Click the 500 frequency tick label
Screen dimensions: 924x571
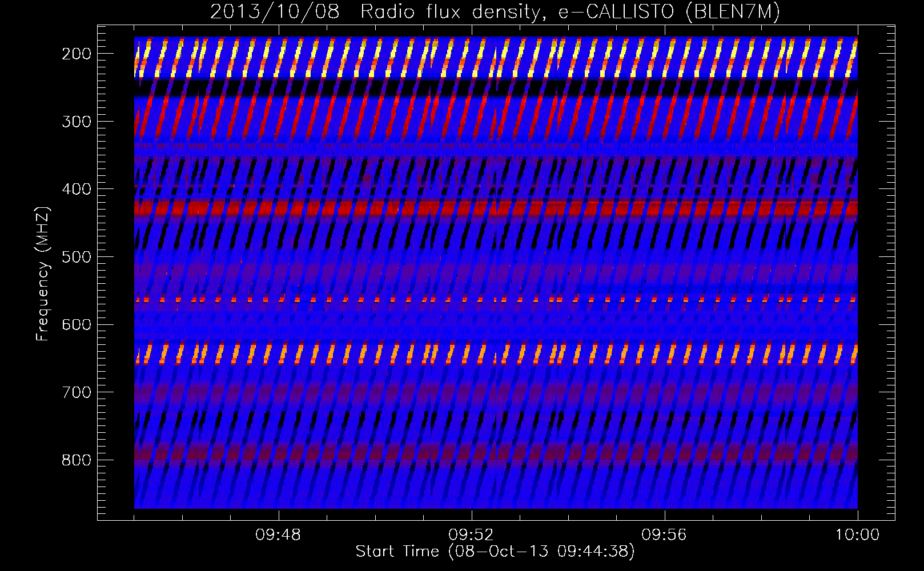click(77, 257)
